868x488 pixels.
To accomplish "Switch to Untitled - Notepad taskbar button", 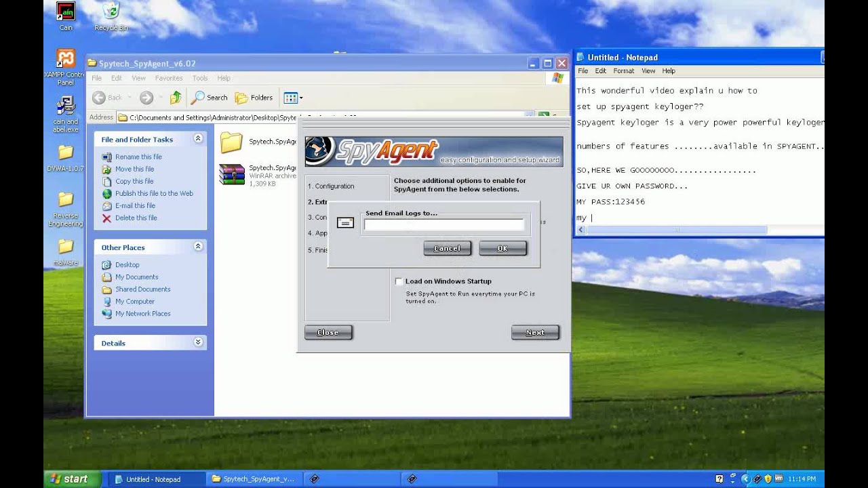I will pos(156,479).
